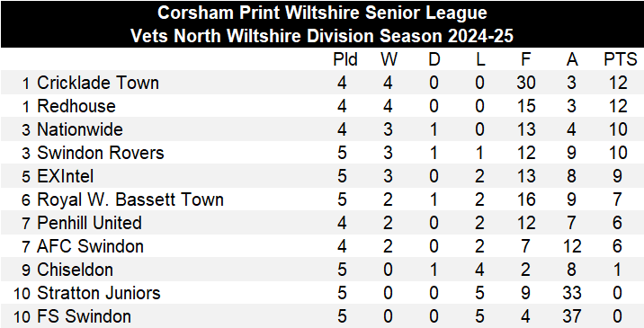
Task: Select the Redhouse team row
Action: 322,106
